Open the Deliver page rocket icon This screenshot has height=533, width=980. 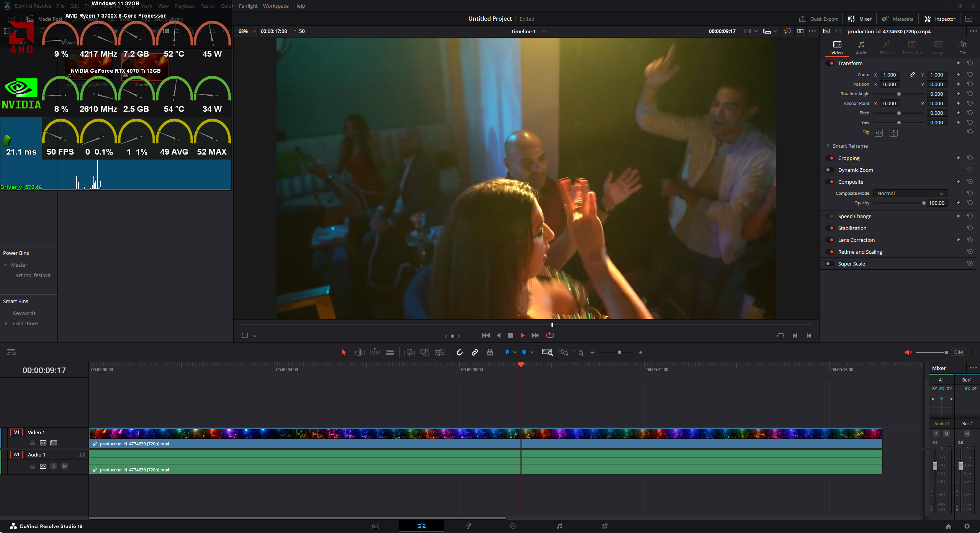coord(605,526)
